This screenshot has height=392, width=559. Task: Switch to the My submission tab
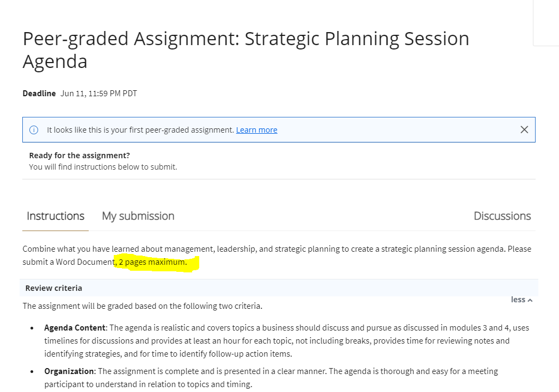pos(138,216)
